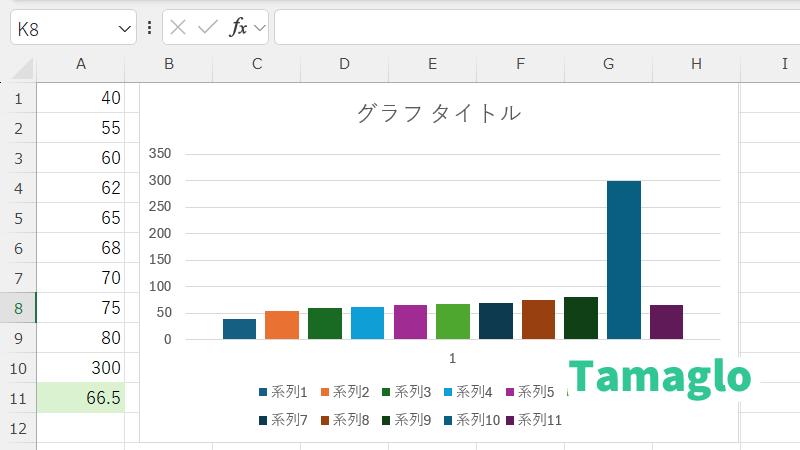Select the column G header

608,64
